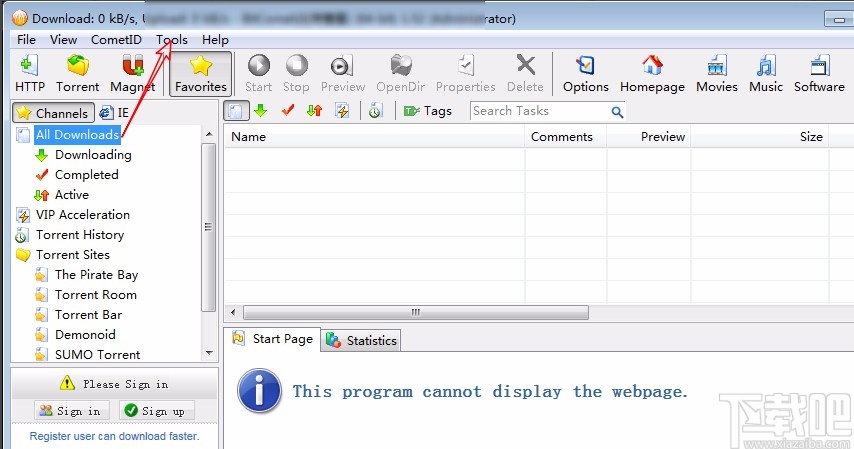Click the Sign in button
The height and width of the screenshot is (449, 854).
click(71, 411)
